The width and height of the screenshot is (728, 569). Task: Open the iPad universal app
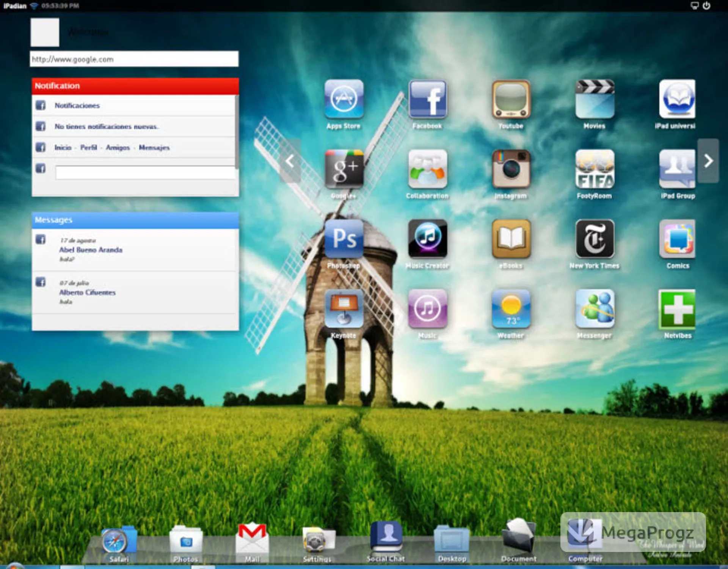677,99
